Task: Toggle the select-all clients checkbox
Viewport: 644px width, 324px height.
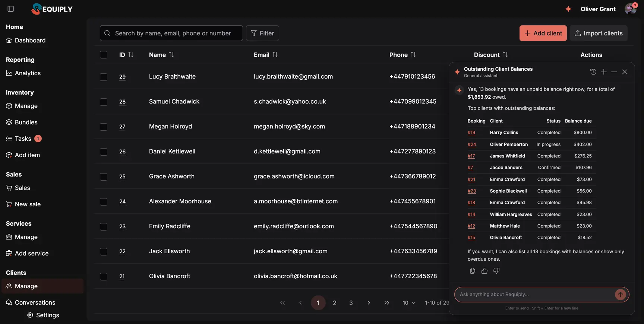Action: pyautogui.click(x=104, y=55)
